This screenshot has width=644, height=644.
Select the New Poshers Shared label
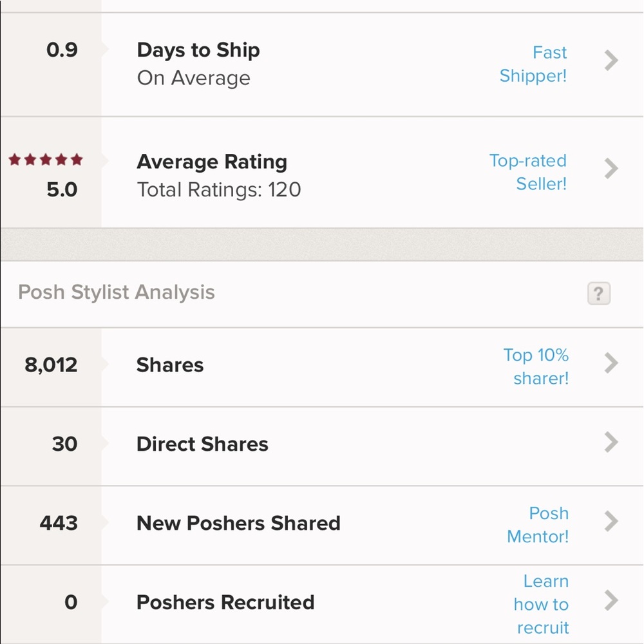click(x=238, y=523)
